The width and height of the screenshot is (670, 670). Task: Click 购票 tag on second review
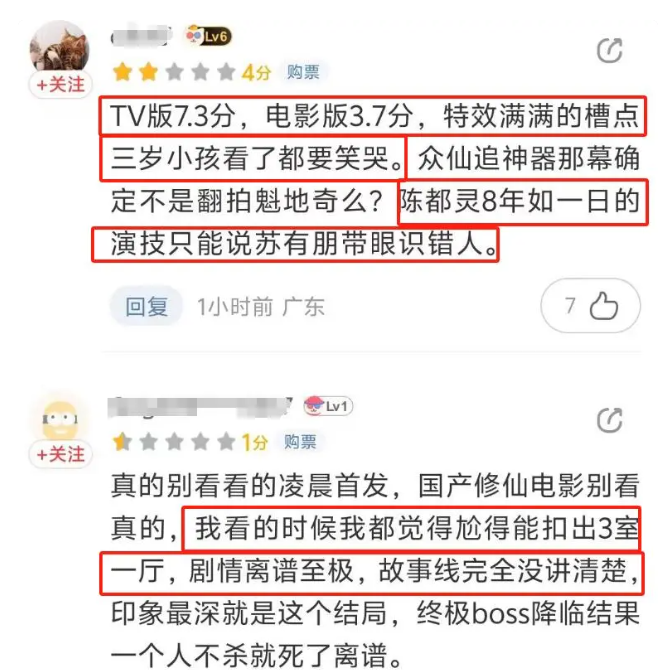coord(300,441)
